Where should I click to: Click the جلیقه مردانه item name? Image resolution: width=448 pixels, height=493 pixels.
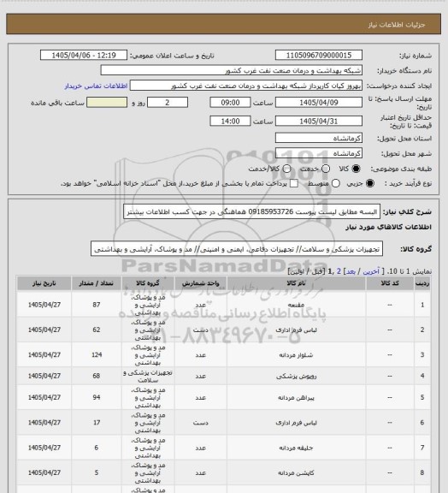tap(296, 448)
